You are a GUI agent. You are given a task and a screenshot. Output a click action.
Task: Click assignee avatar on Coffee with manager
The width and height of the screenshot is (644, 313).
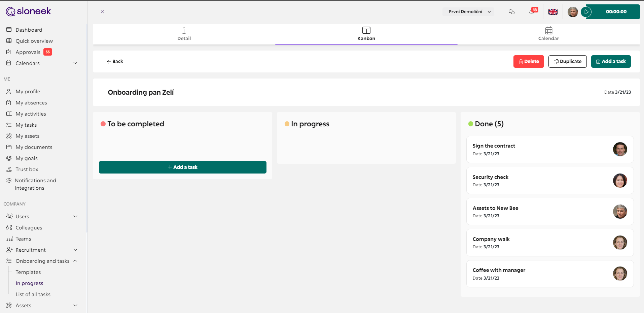pyautogui.click(x=620, y=274)
